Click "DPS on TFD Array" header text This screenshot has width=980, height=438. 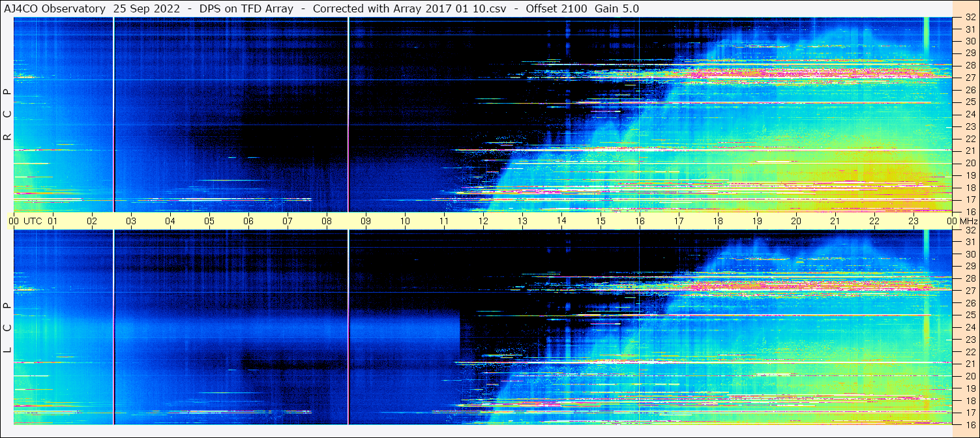[x=246, y=8]
